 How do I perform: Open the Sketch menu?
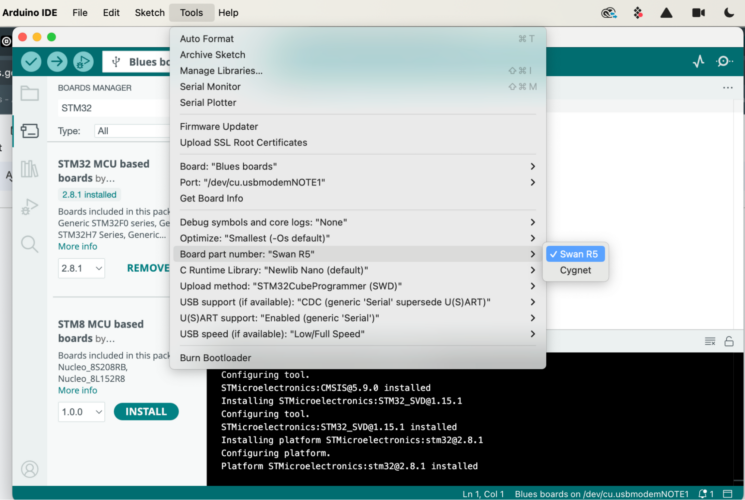pos(150,13)
